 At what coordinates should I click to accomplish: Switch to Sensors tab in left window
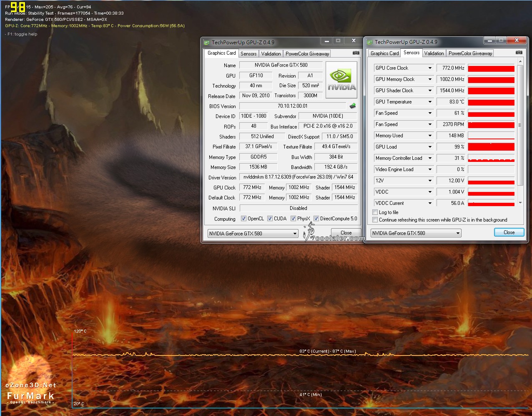tap(248, 54)
